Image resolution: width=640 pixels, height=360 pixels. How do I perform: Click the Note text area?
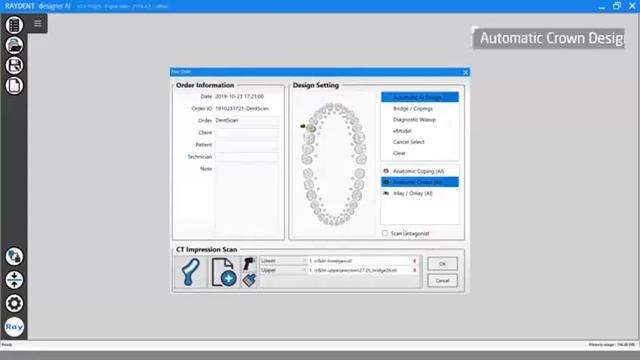pyautogui.click(x=248, y=200)
